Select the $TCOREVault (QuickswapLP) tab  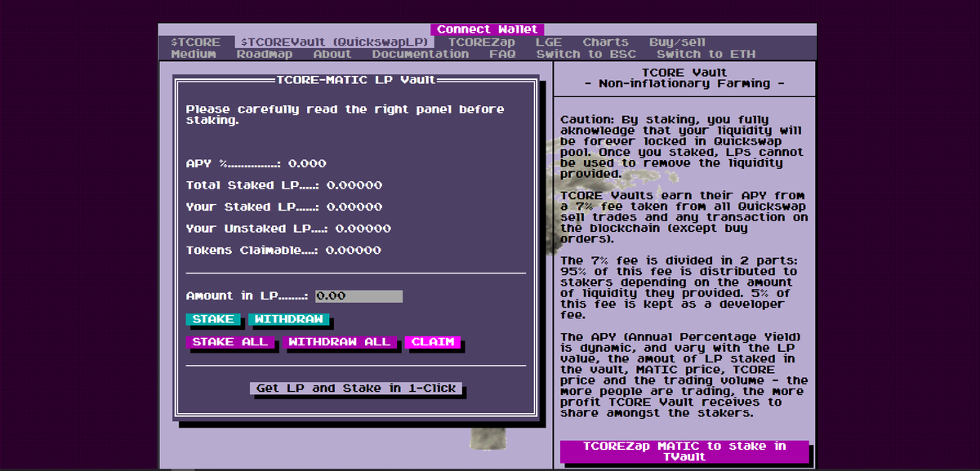pos(336,42)
